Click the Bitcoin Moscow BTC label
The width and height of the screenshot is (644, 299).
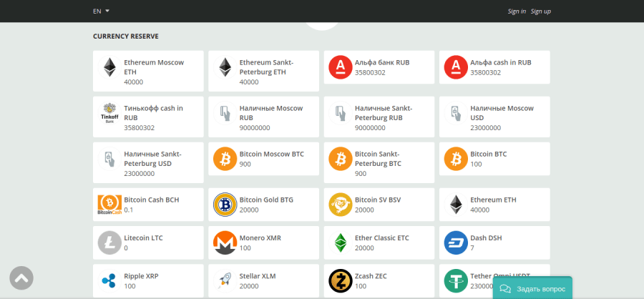271,154
